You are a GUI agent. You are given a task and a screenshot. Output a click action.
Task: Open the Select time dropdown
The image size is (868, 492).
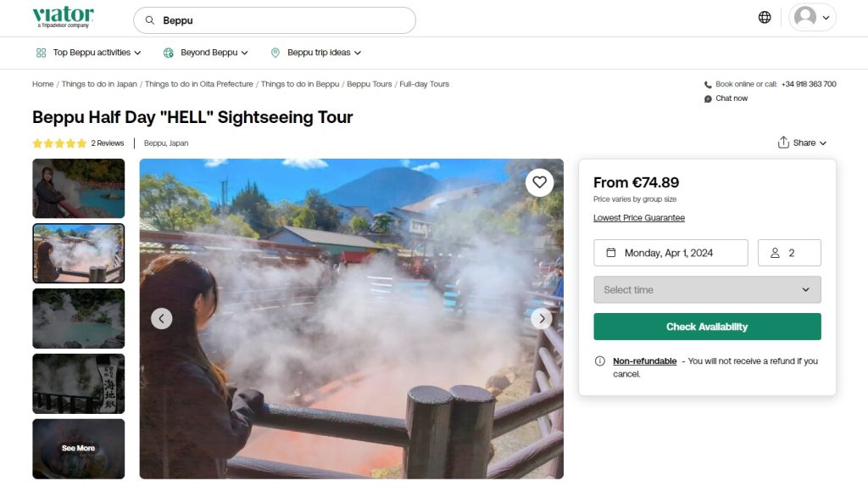point(707,289)
